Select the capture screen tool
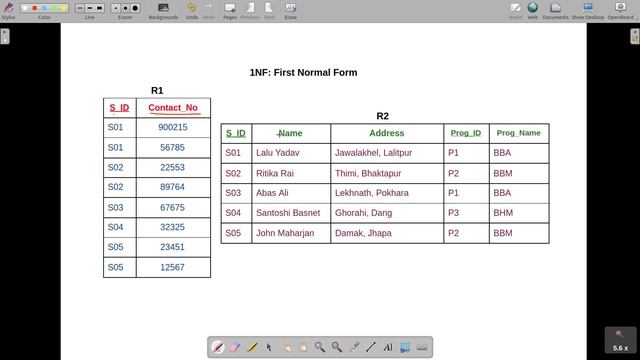 [405, 347]
